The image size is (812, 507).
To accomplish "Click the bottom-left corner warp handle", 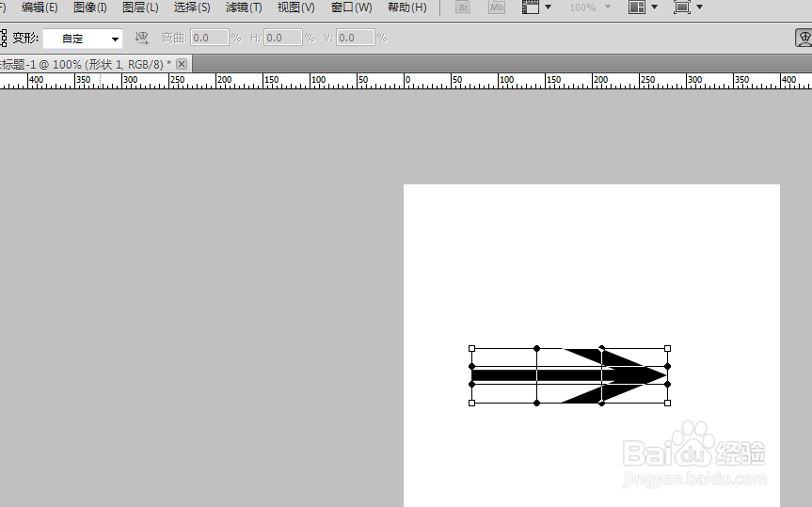I will [x=471, y=403].
